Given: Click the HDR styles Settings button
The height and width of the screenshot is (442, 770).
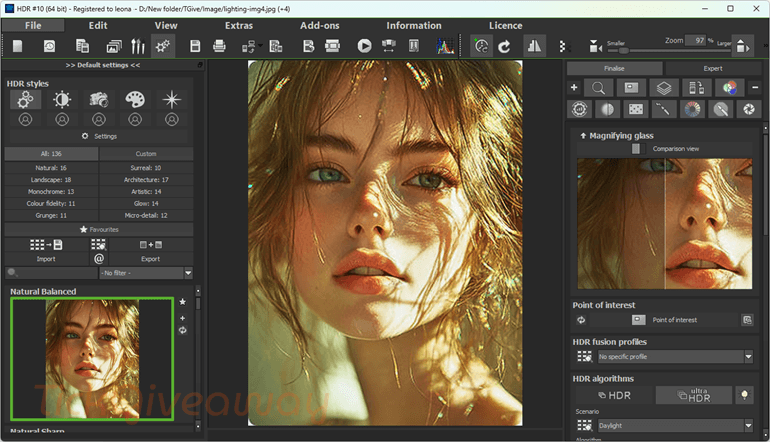Looking at the screenshot, I should 99,136.
